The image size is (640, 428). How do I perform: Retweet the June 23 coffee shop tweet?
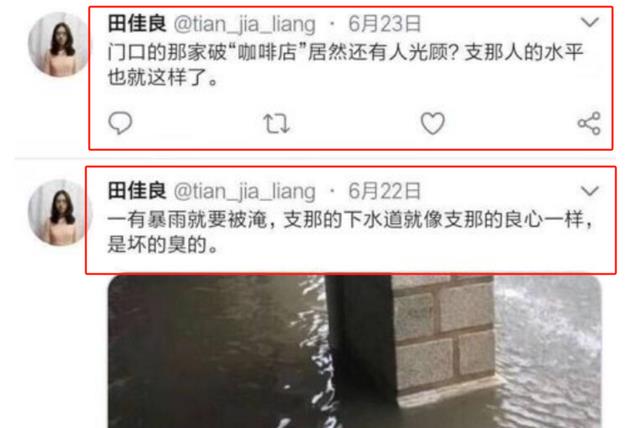coord(276,124)
